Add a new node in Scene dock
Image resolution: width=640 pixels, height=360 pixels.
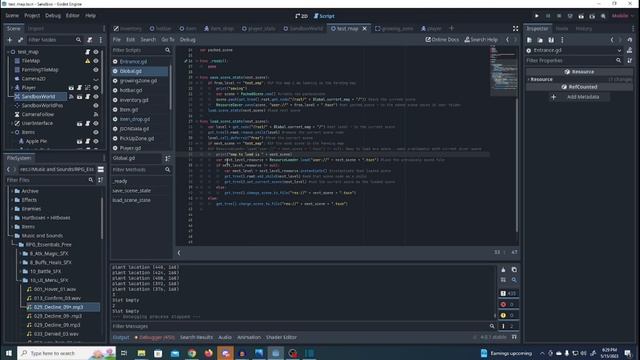click(x=9, y=40)
